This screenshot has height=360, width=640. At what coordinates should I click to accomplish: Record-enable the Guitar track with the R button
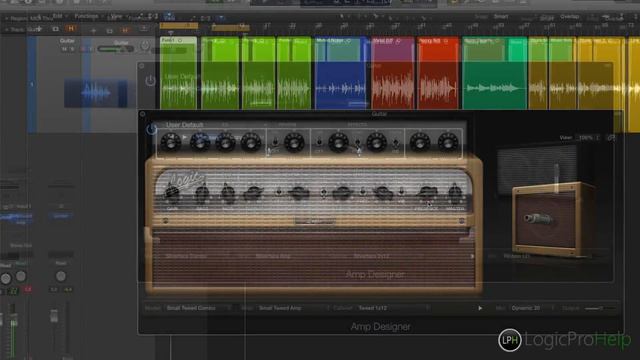[x=82, y=49]
